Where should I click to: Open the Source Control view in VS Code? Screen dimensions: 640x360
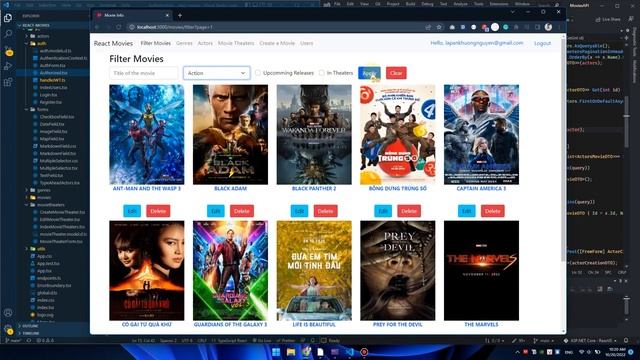point(9,52)
